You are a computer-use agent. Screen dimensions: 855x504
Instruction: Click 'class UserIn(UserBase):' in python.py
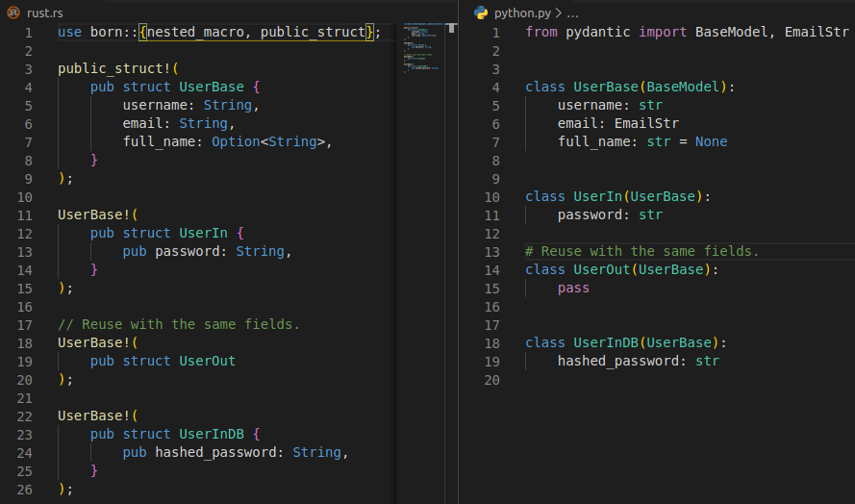click(617, 197)
